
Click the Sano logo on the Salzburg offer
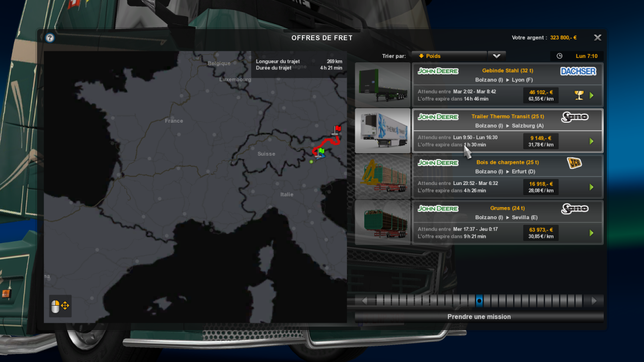[575, 117]
